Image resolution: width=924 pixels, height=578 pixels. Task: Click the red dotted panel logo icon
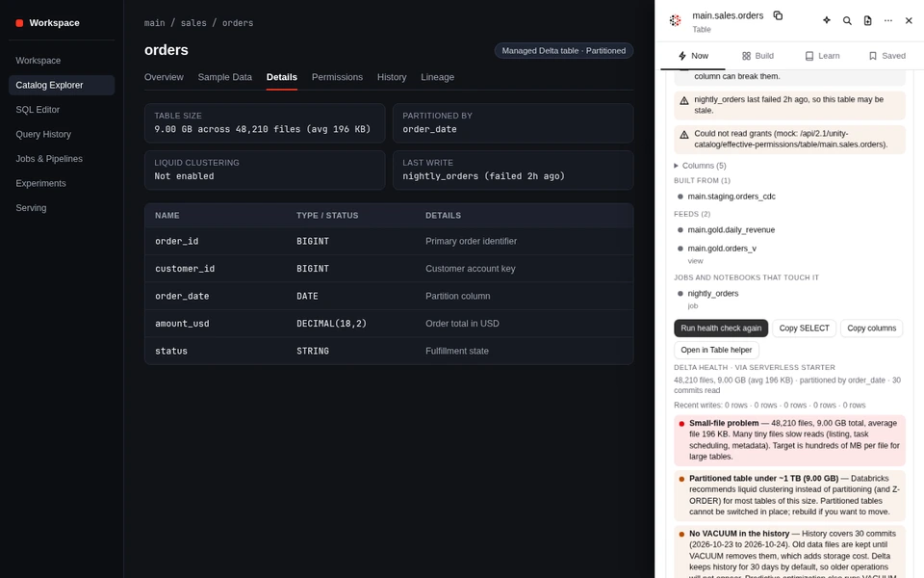point(676,20)
